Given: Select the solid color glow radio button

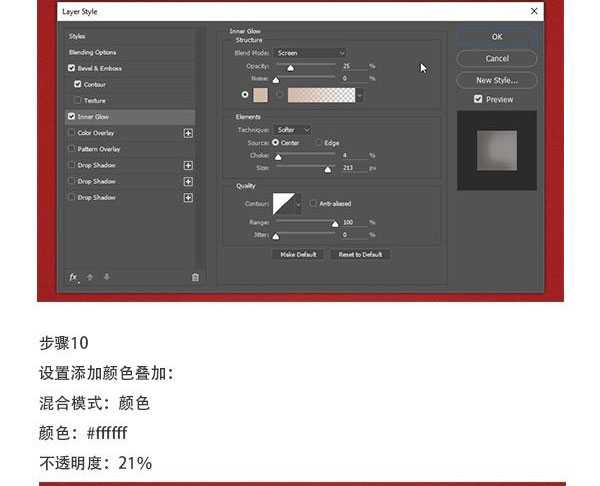Looking at the screenshot, I should point(245,94).
